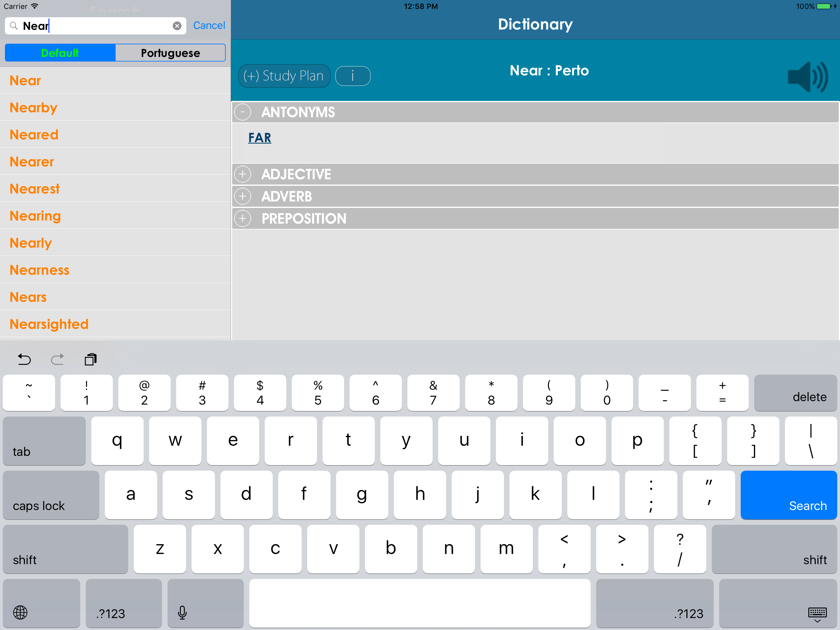840x630 pixels.
Task: Tap the comma less-than key
Action: [x=564, y=549]
